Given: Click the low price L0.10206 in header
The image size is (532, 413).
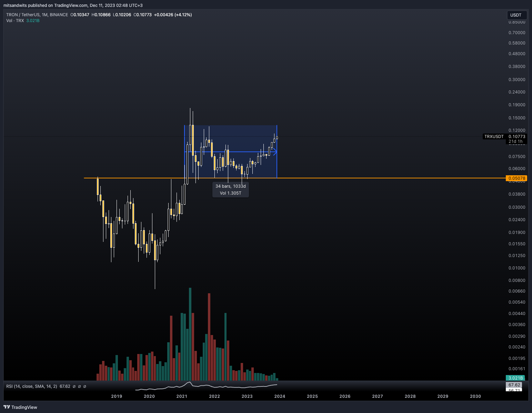Looking at the screenshot, I should click(122, 15).
